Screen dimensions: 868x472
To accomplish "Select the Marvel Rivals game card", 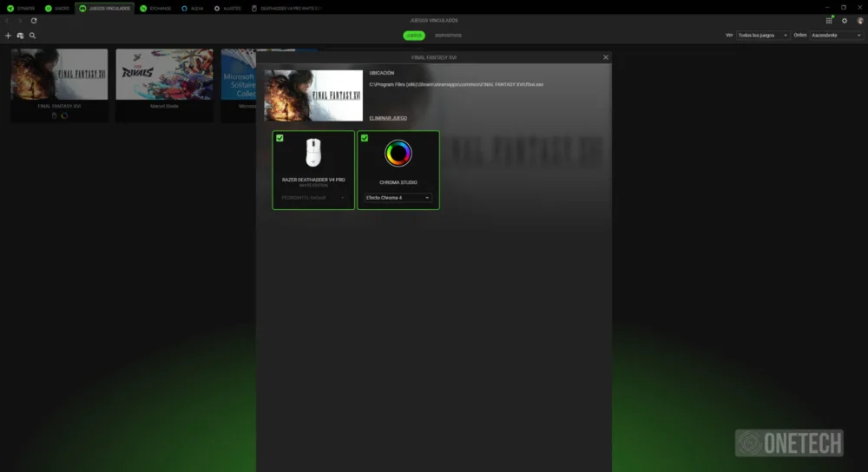I will 164,85.
